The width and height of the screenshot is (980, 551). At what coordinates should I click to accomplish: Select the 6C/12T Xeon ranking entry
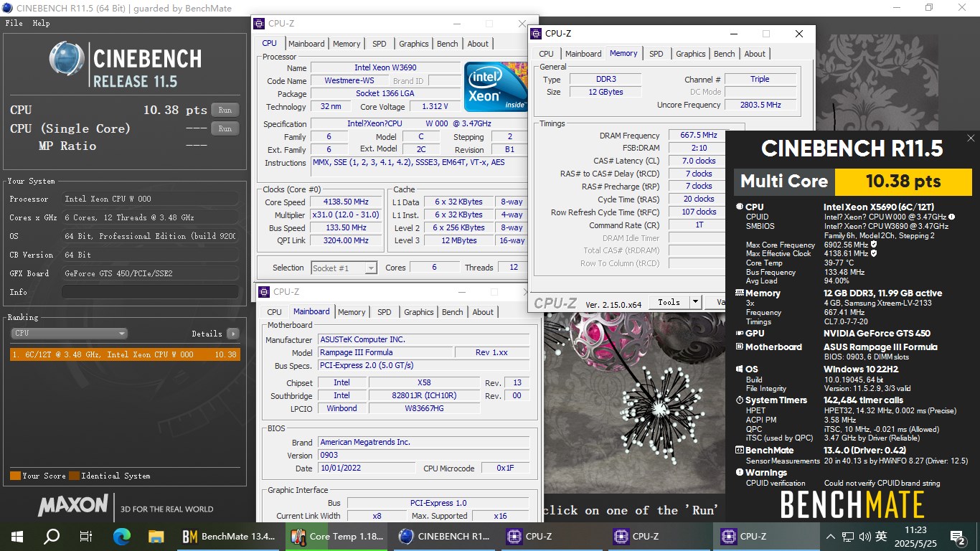pyautogui.click(x=125, y=354)
